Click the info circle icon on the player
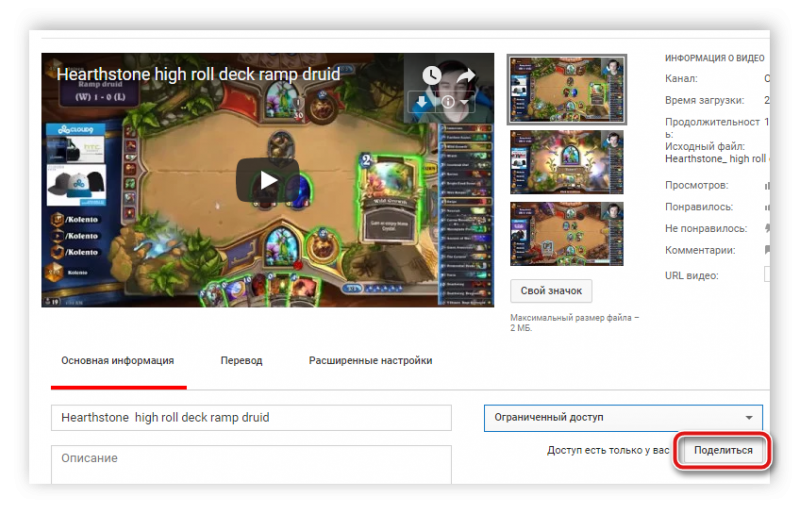Screen dimensions: 800x514 pos(448,102)
